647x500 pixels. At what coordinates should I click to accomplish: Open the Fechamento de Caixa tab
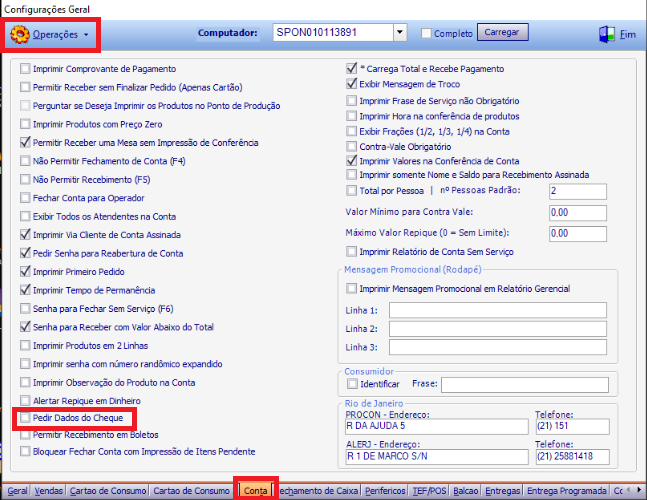click(319, 491)
